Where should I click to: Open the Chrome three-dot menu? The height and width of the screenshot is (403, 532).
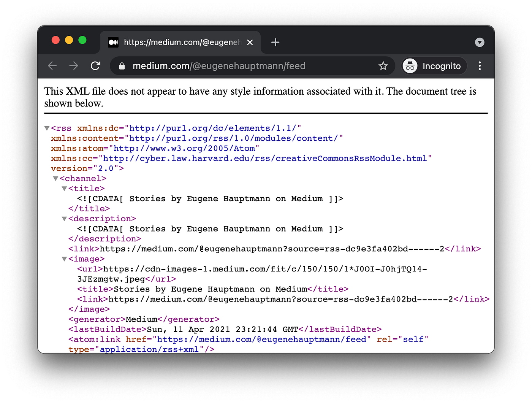pos(480,66)
